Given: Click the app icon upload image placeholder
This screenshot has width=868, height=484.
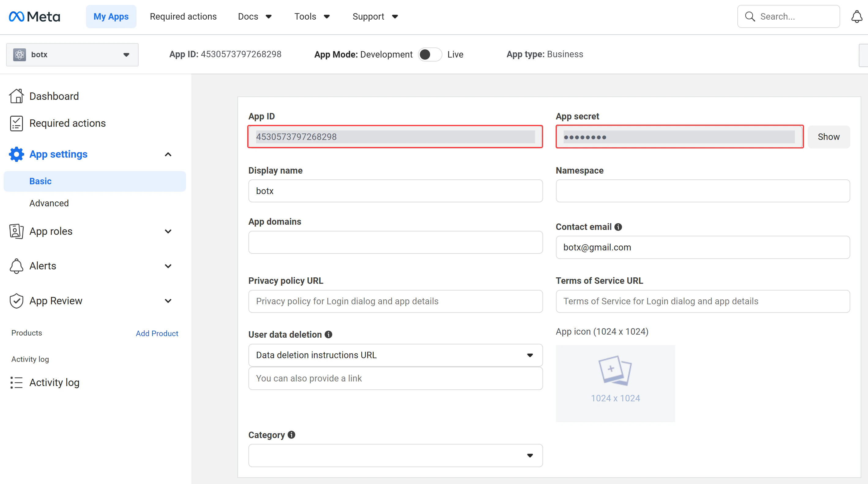Looking at the screenshot, I should point(615,383).
